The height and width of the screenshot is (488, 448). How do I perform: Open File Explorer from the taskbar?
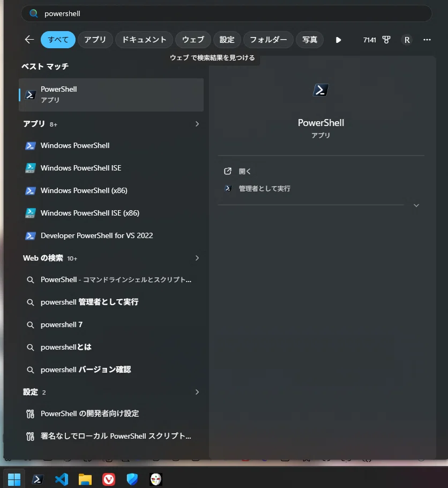coord(85,479)
